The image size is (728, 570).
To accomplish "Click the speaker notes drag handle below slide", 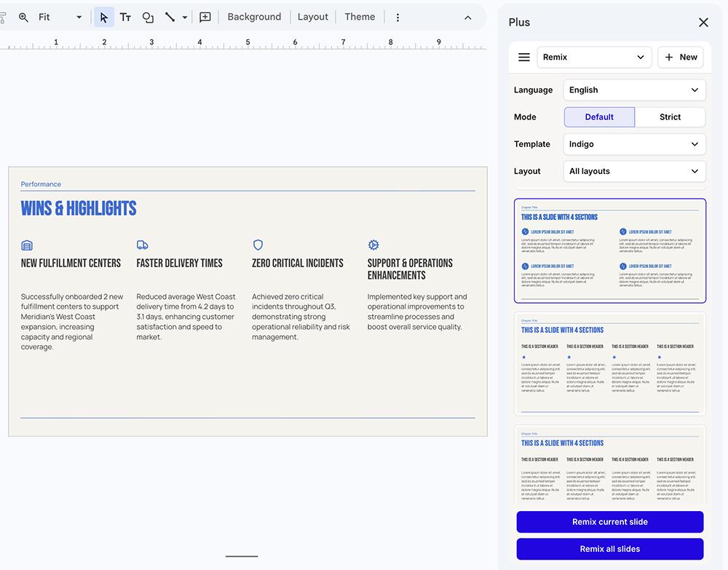I will tap(242, 556).
